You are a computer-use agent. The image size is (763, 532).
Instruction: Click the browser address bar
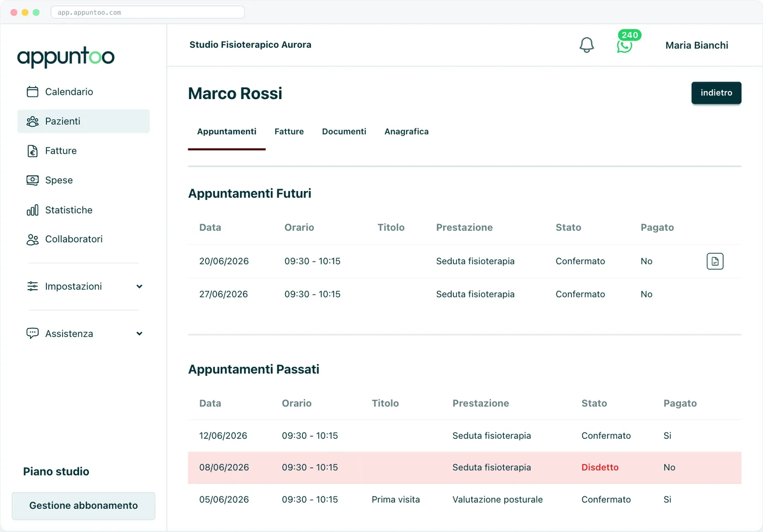coord(148,13)
